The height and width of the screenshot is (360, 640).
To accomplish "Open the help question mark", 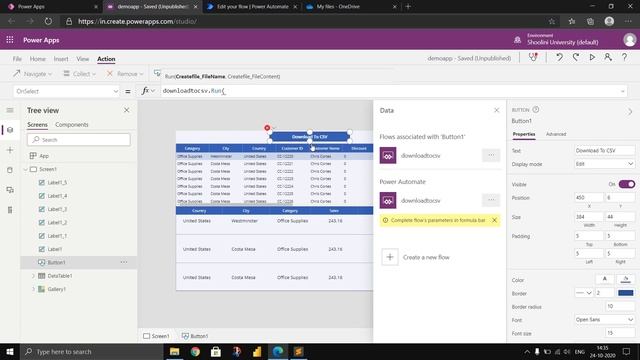I will [x=624, y=58].
